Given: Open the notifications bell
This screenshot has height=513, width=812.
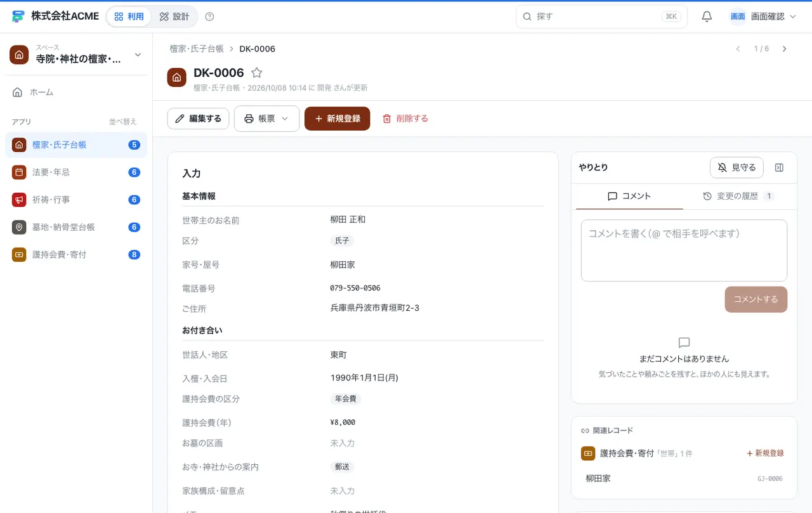Looking at the screenshot, I should pos(707,16).
